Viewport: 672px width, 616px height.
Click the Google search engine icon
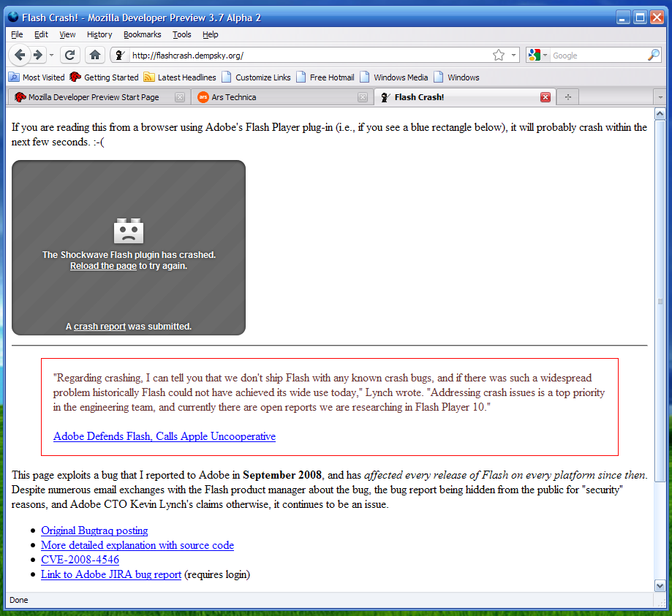[534, 56]
